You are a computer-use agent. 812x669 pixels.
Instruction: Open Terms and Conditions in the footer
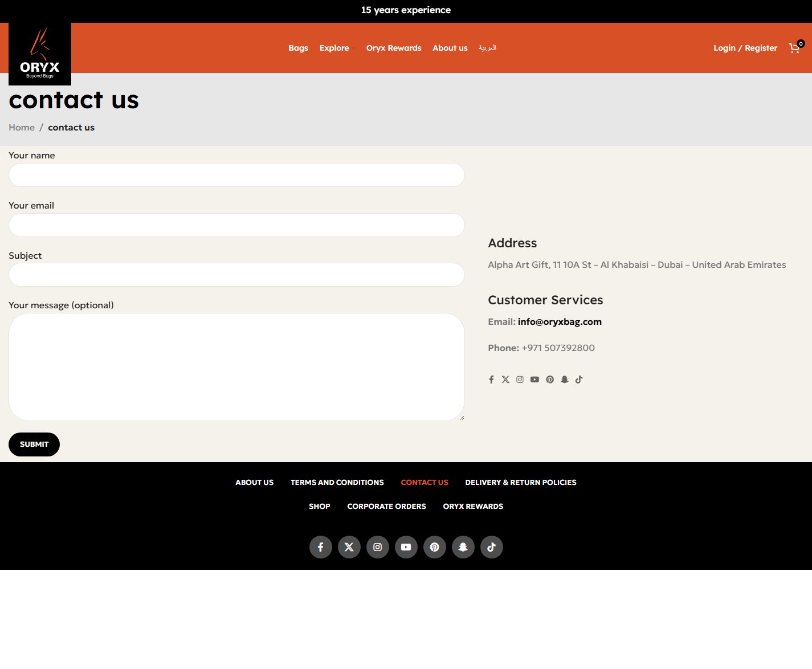coord(337,483)
